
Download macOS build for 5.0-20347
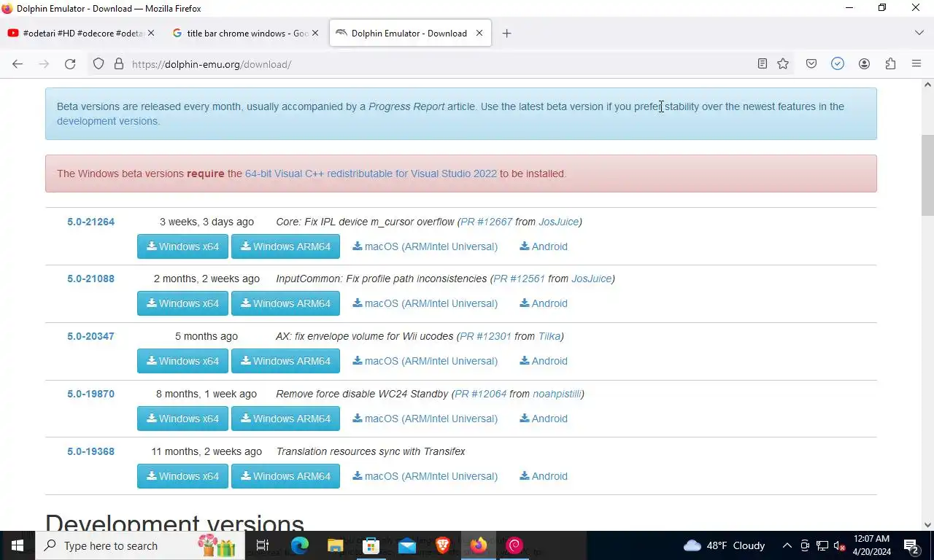[x=425, y=361]
